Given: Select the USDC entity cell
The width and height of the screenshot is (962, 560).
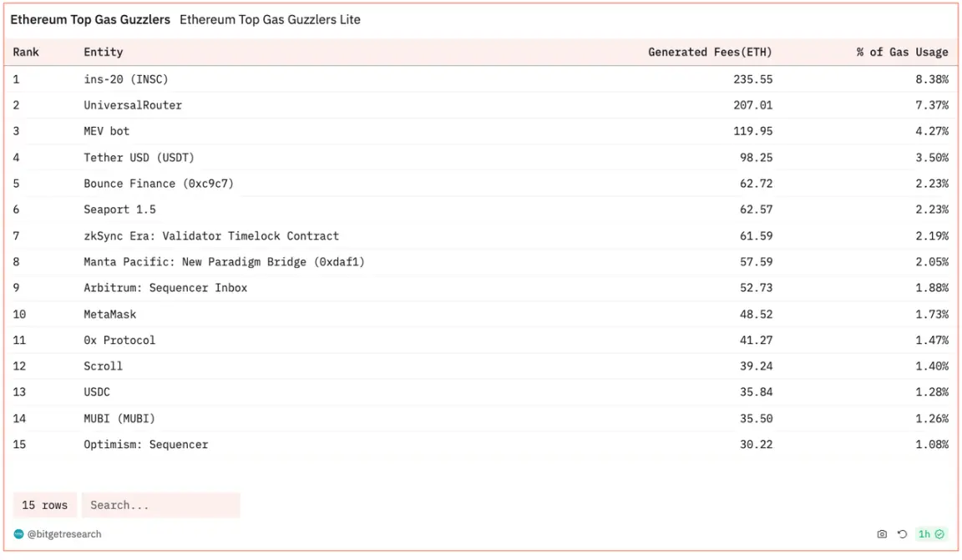Looking at the screenshot, I should click(x=97, y=392).
